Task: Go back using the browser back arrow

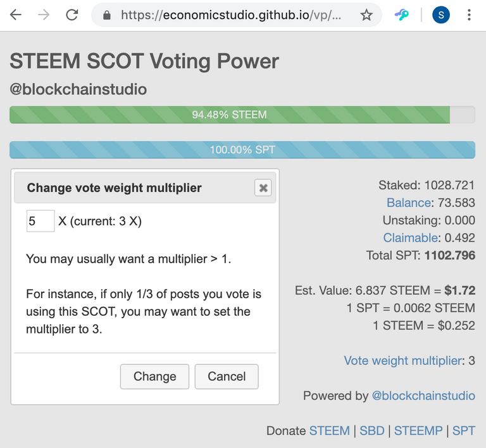Action: (x=15, y=15)
